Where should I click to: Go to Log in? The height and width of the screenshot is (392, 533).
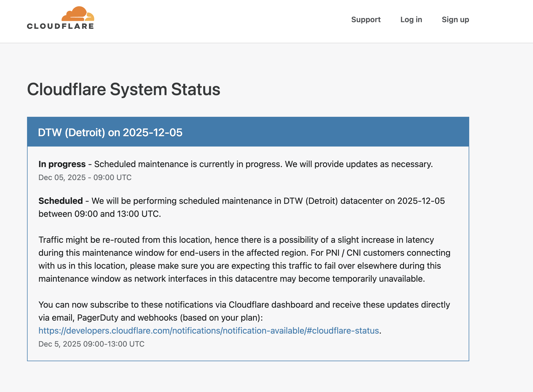(411, 19)
